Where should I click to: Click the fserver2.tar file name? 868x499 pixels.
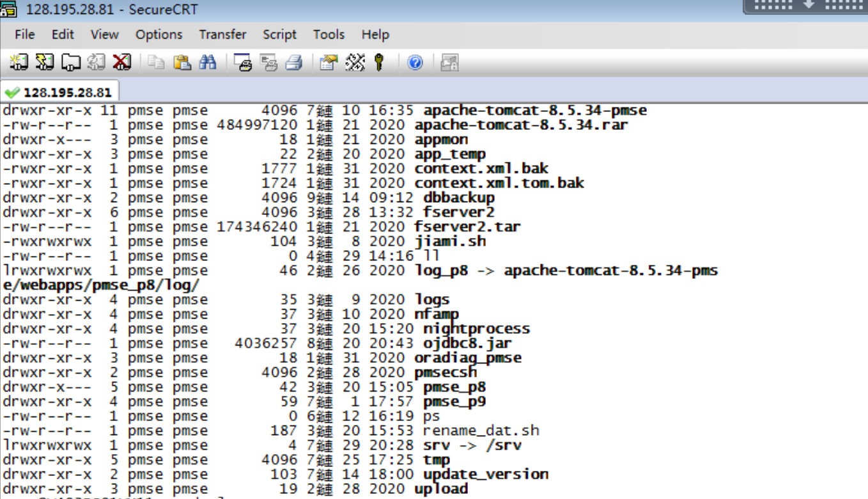tap(468, 226)
